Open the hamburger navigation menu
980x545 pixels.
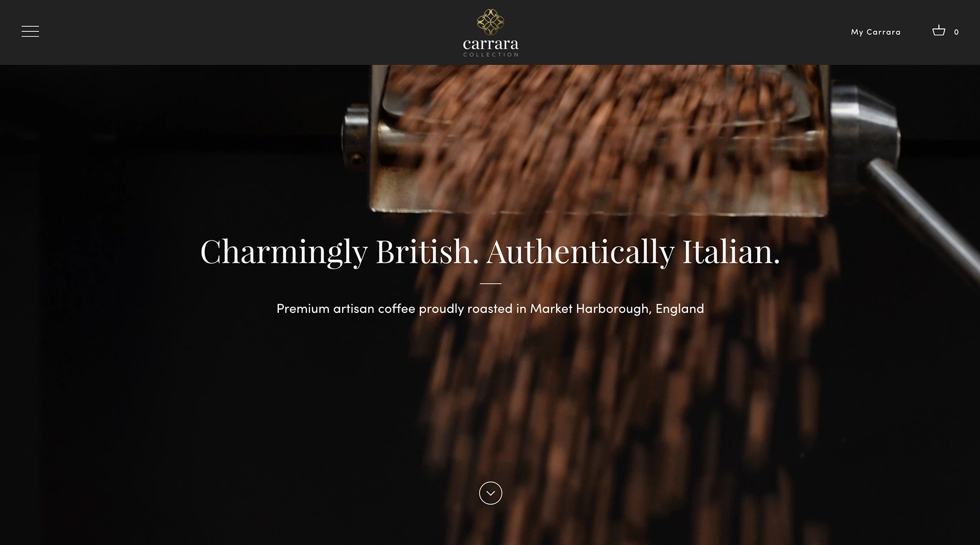tap(30, 31)
